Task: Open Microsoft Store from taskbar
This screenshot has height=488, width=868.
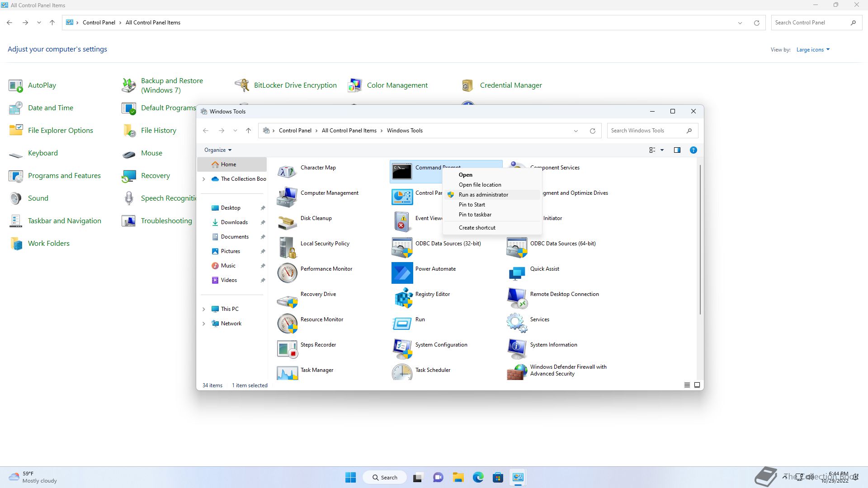Action: click(x=498, y=477)
